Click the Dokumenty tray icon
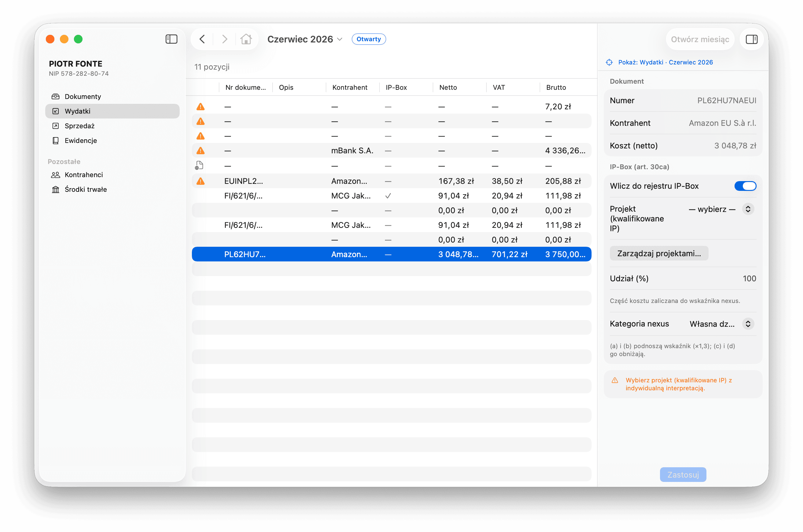Image resolution: width=803 pixels, height=532 pixels. click(x=55, y=97)
